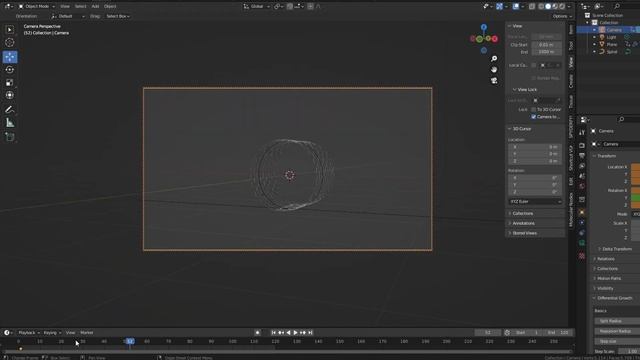Viewport: 640px width, 360px height.
Task: Open the Object Data camera properties icon
Action: [582, 243]
